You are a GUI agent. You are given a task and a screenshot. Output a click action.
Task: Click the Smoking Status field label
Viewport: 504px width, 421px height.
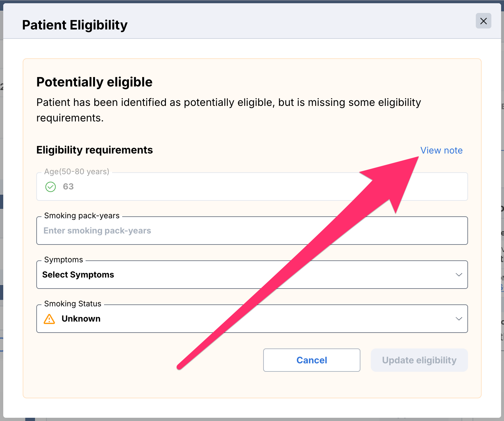(73, 304)
